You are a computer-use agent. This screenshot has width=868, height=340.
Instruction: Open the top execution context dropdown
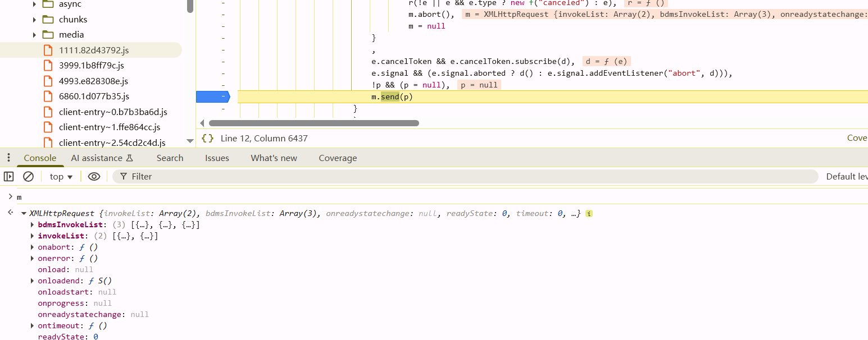(x=61, y=176)
